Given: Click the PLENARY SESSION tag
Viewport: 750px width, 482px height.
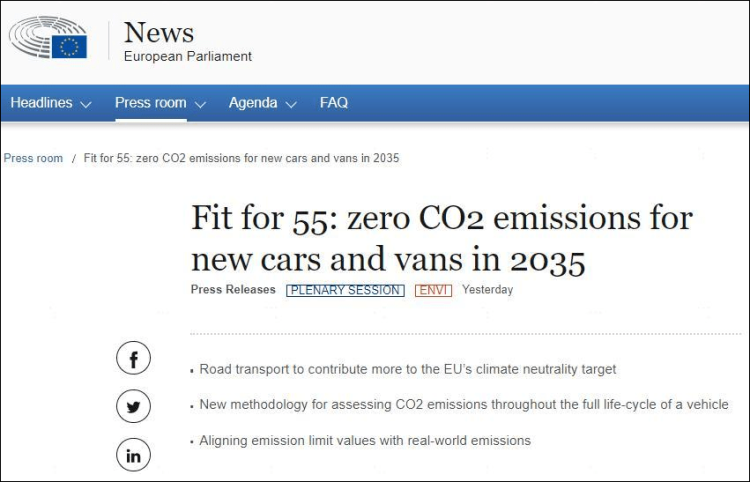Looking at the screenshot, I should (345, 290).
